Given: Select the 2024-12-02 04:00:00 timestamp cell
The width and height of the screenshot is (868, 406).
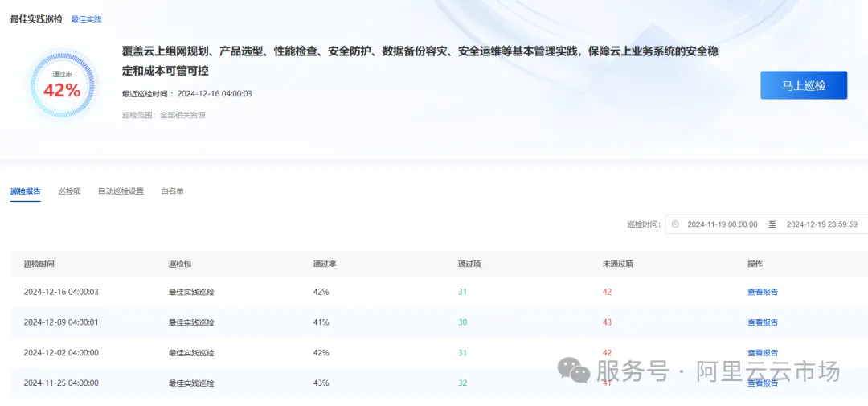Looking at the screenshot, I should pyautogui.click(x=61, y=353).
